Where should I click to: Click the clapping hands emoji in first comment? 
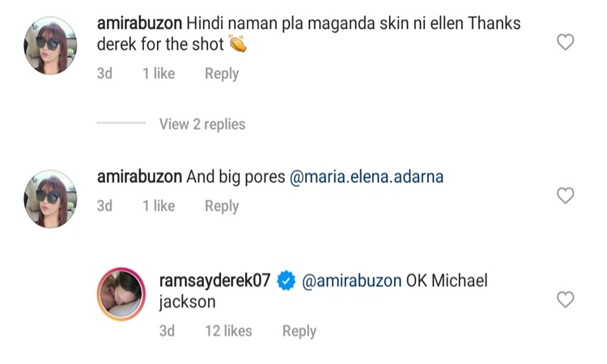pyautogui.click(x=238, y=45)
